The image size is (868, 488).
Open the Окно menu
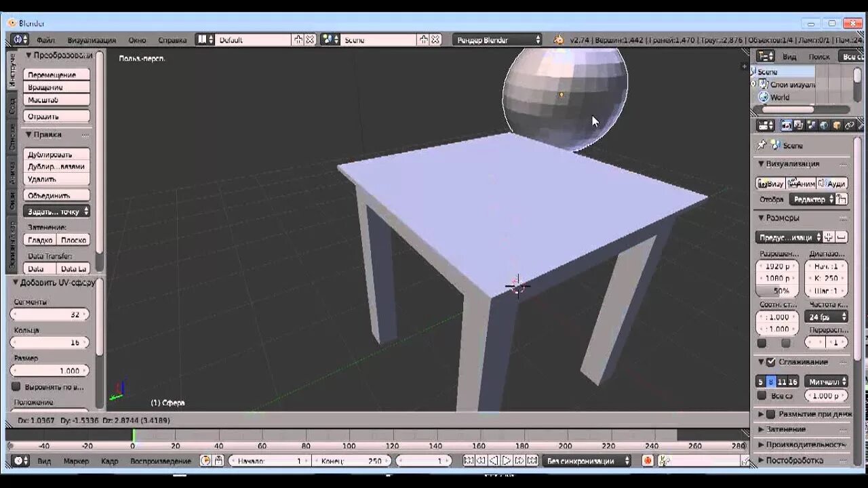point(137,40)
